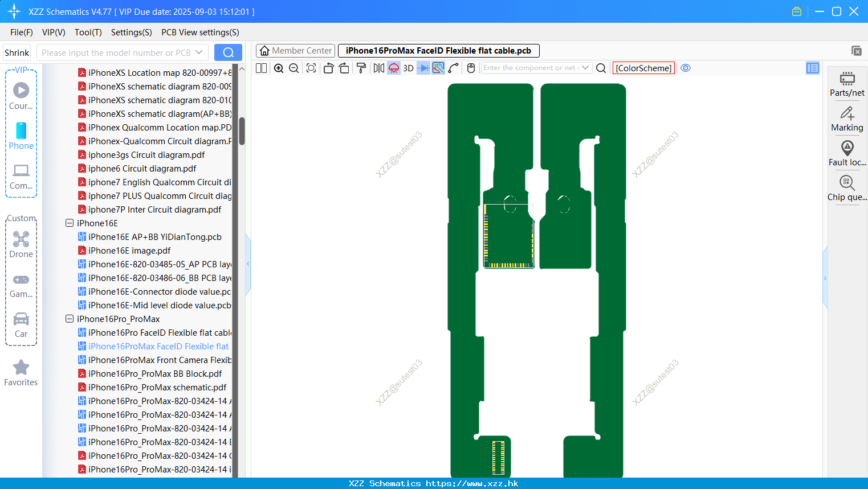Open iPhone16Pro_ProMax schematic.pdf
The height and width of the screenshot is (489, 868).
(152, 388)
